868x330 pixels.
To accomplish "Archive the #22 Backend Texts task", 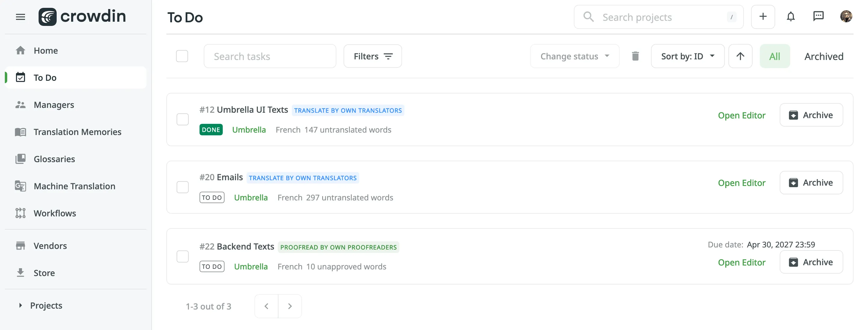I will (x=811, y=262).
